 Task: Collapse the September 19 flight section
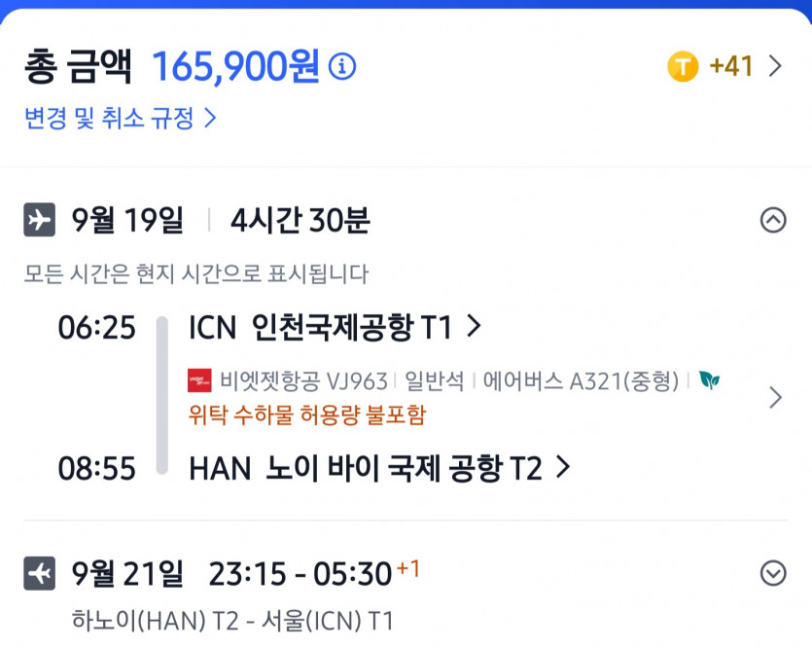pos(773,221)
